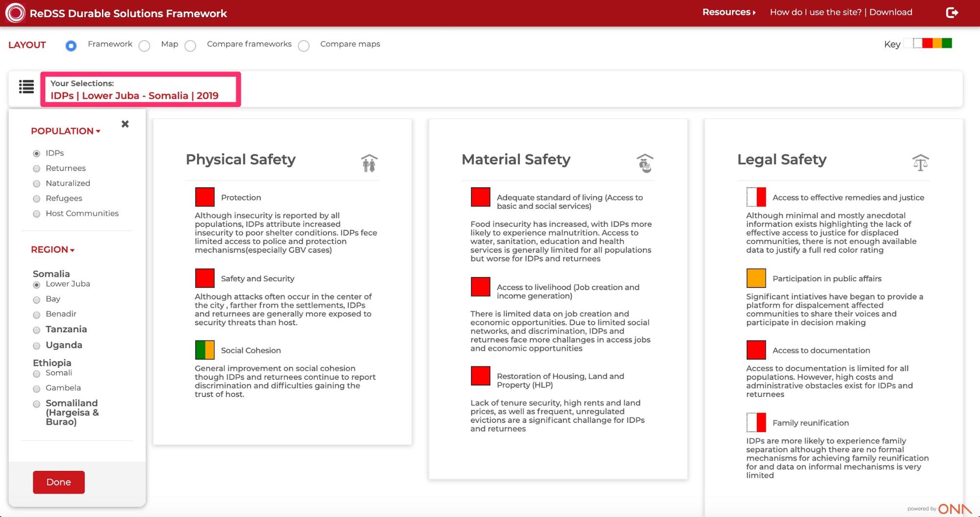This screenshot has height=517, width=980.
Task: Click the Ethiopia country heading in REGION
Action: point(52,363)
